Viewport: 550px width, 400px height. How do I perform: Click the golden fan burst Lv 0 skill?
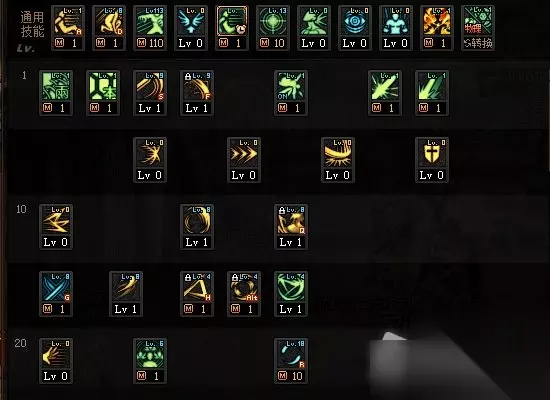[x=150, y=154]
